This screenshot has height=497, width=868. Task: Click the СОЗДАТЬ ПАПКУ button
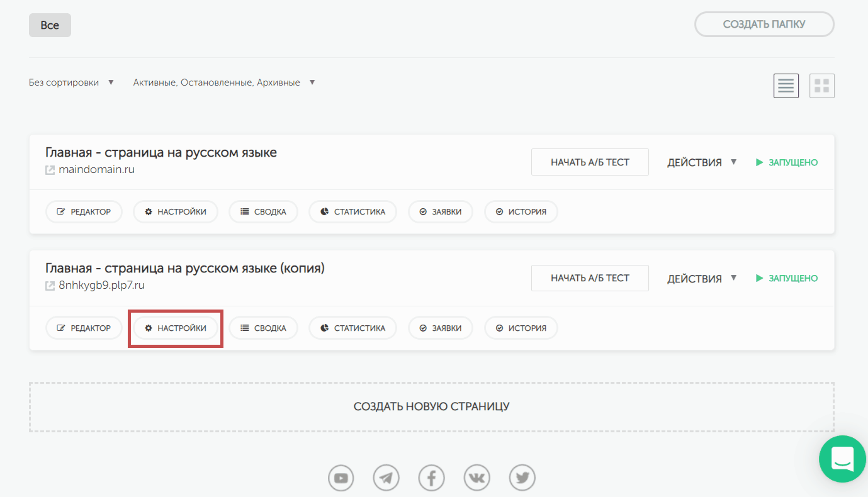pos(764,25)
